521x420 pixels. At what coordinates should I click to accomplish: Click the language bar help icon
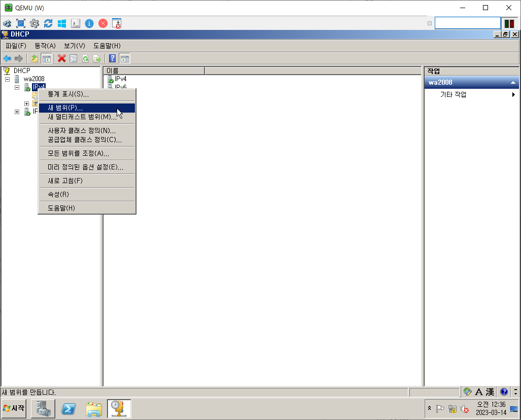(504, 392)
